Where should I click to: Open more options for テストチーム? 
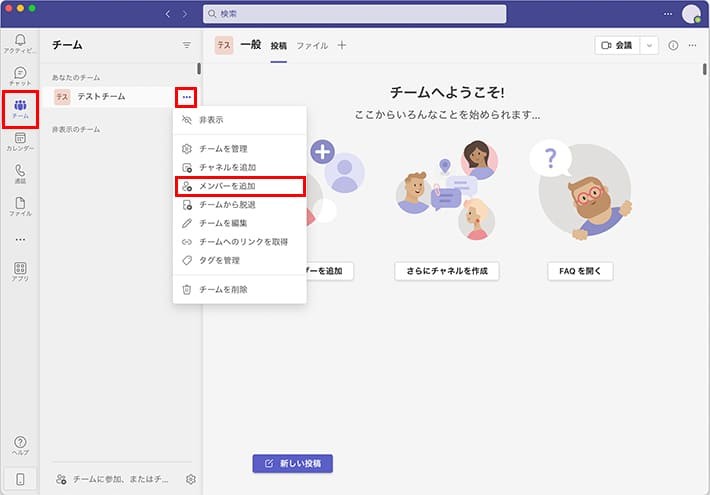click(x=187, y=97)
